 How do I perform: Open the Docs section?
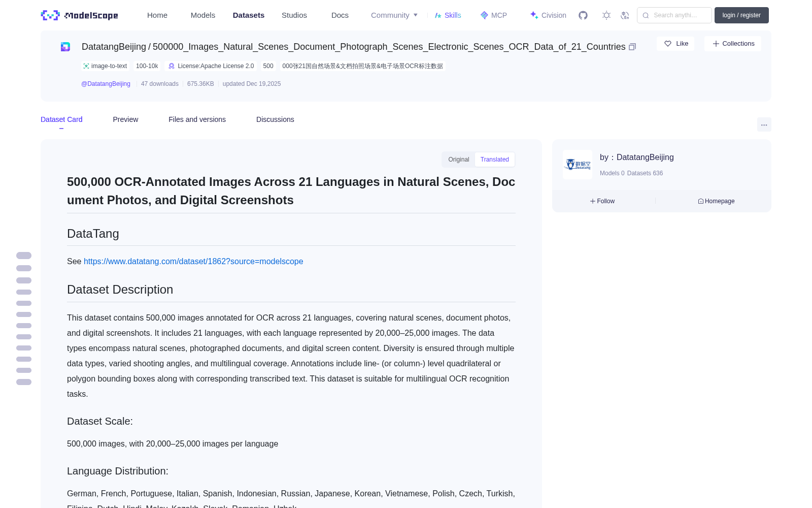pyautogui.click(x=340, y=15)
